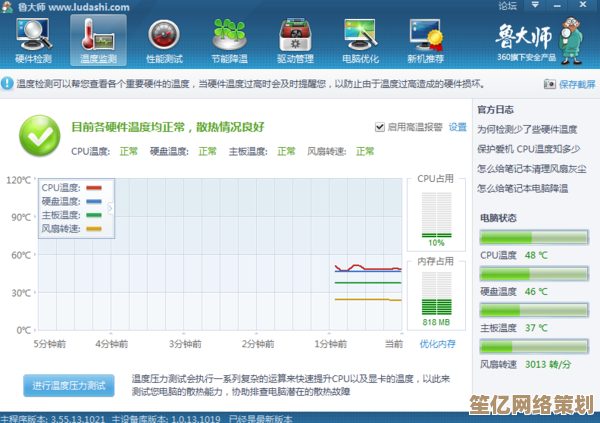Viewport: 600px width, 423px height.
Task: Toggle the 启用高温报警 checkbox
Action: click(380, 127)
